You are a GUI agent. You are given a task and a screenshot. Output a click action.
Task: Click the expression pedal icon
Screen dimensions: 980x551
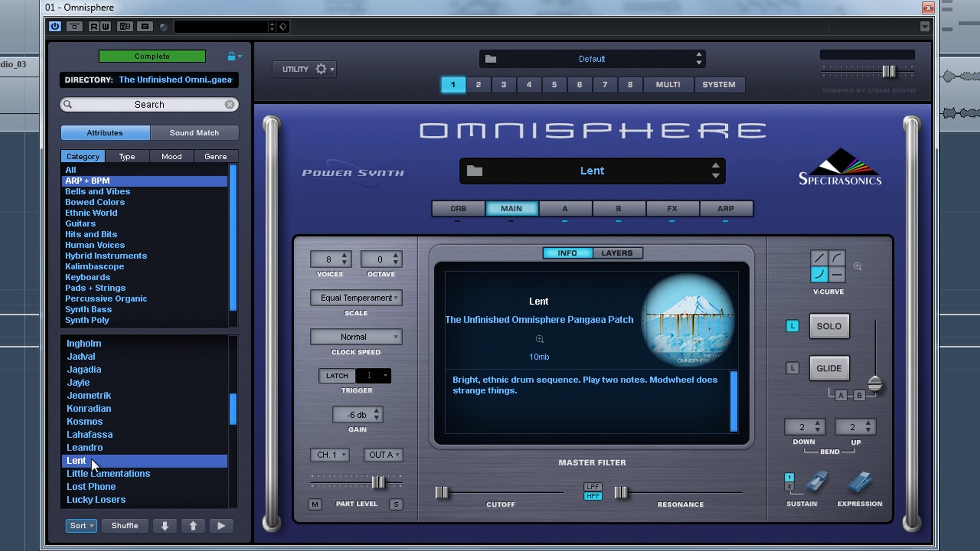pos(860,482)
